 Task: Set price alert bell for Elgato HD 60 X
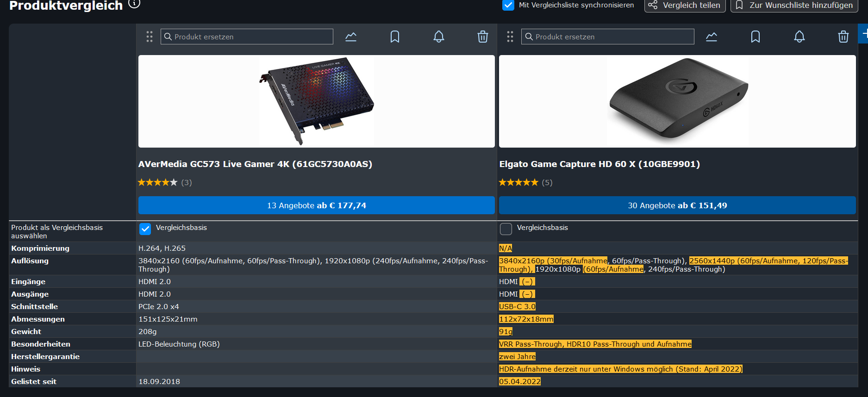pyautogui.click(x=799, y=37)
